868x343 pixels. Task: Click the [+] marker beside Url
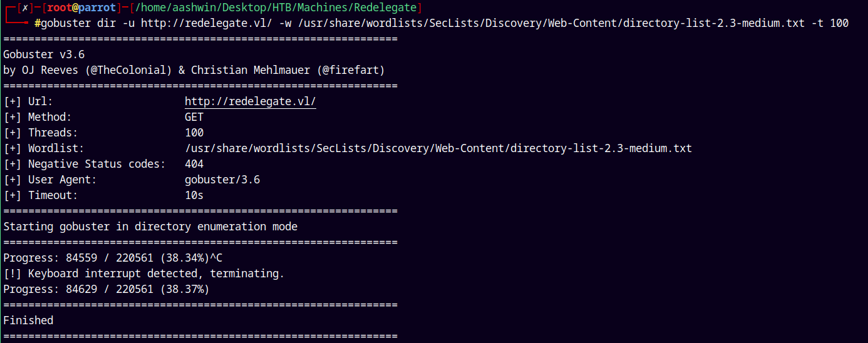pyautogui.click(x=13, y=101)
